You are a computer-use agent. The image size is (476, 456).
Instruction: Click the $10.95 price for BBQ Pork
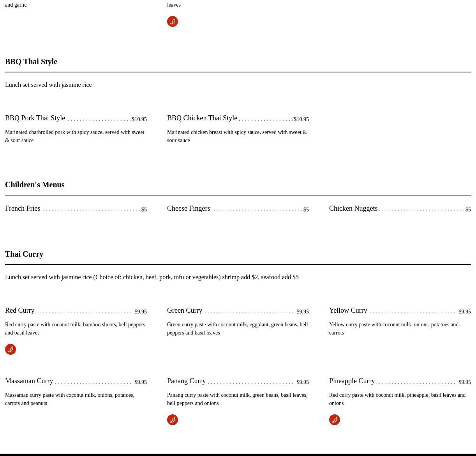click(139, 119)
